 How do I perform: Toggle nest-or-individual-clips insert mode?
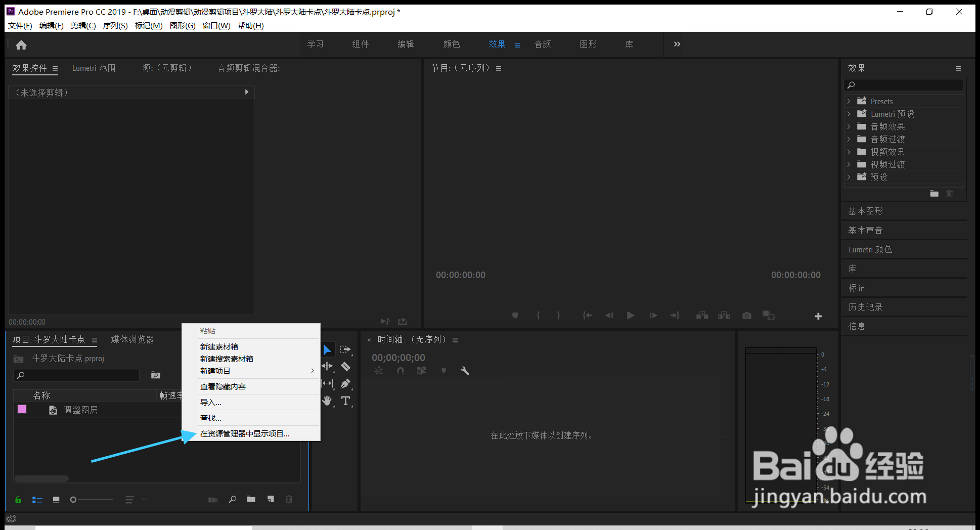point(379,371)
